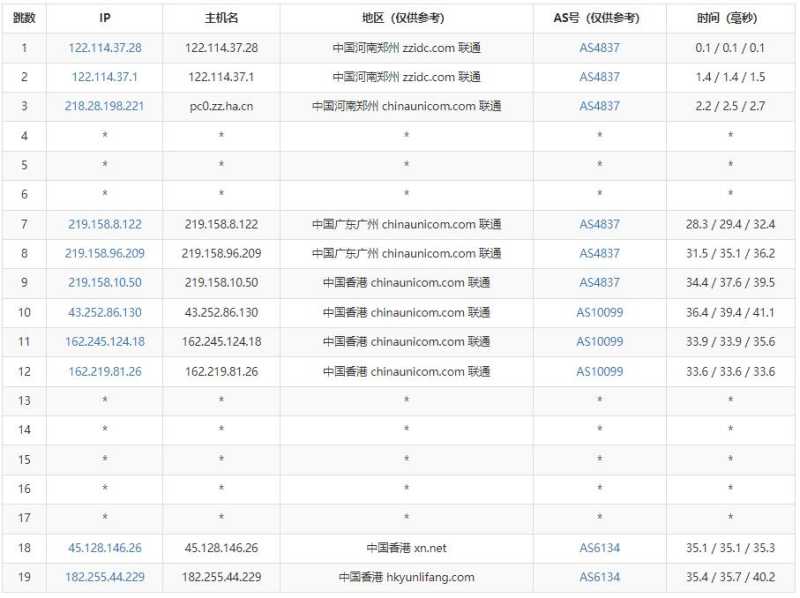
Task: Select latency 0.1 / 0.1 / 0.1
Action: click(730, 48)
